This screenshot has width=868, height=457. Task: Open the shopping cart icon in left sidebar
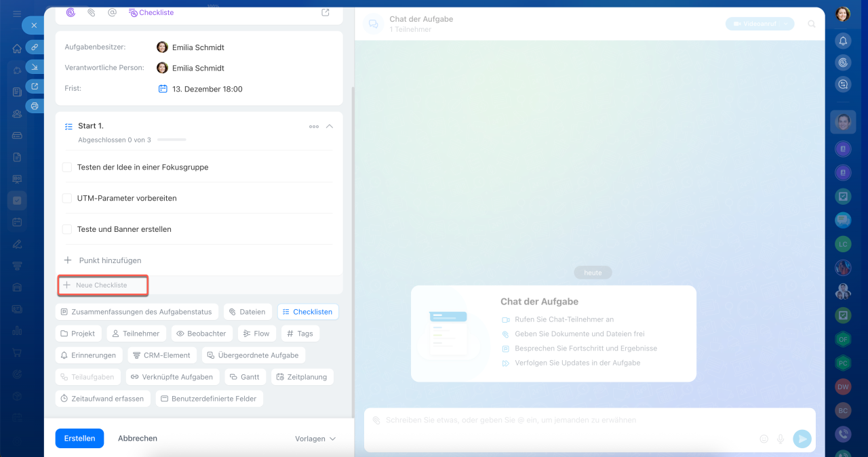tap(17, 353)
